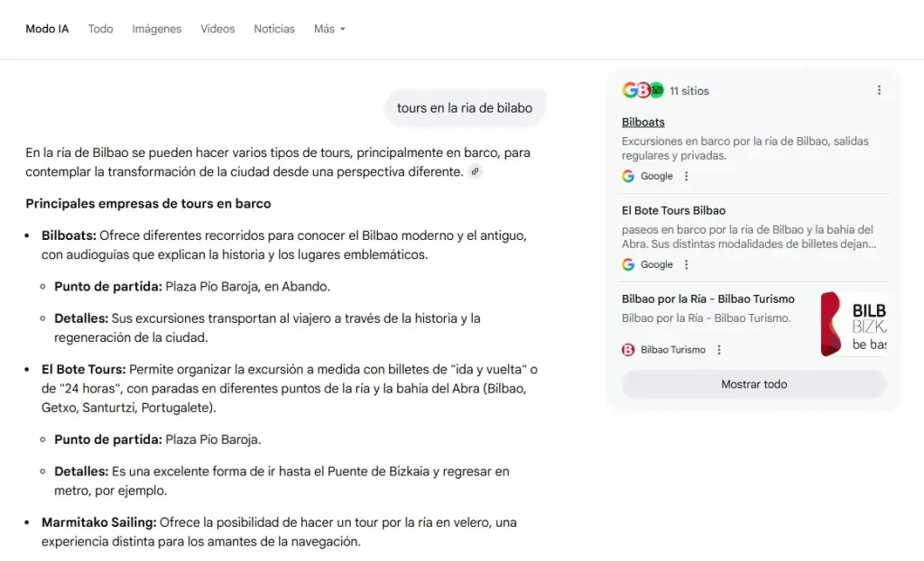Open options menu for Bilboats Google source
Screen dimensions: 924x561
coord(686,177)
